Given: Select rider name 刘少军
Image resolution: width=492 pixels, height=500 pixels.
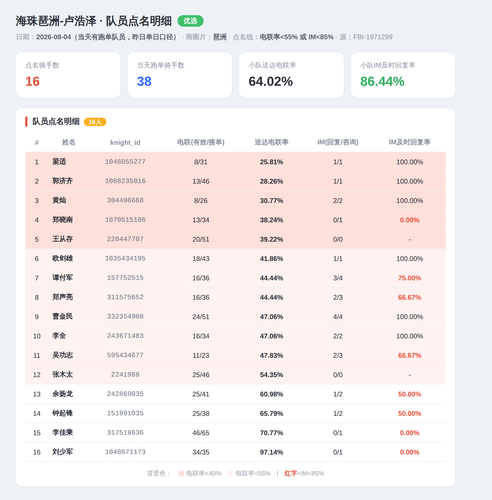Looking at the screenshot, I should point(63,452).
